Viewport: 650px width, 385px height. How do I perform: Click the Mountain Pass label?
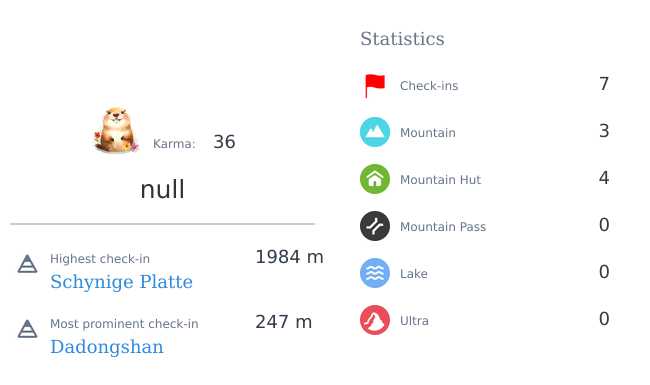click(443, 227)
